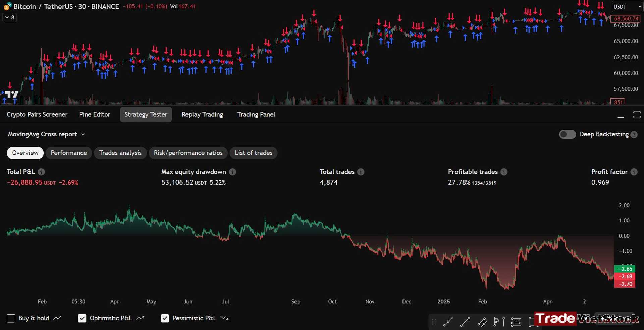
Task: Click the total trades value 4,874
Action: [329, 182]
